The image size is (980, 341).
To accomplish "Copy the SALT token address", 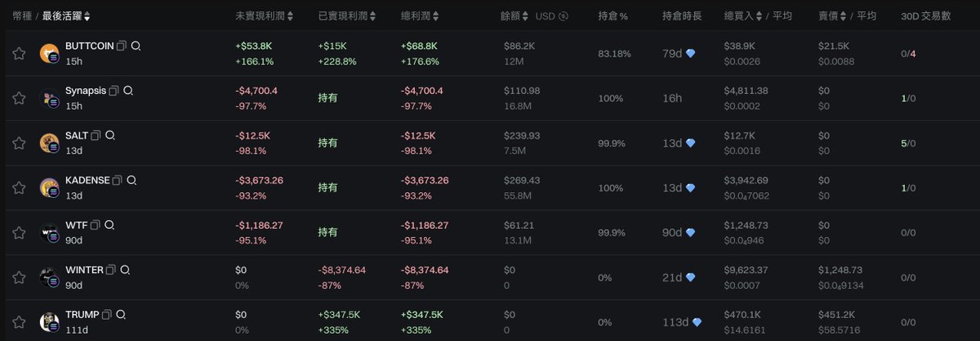I will (96, 135).
